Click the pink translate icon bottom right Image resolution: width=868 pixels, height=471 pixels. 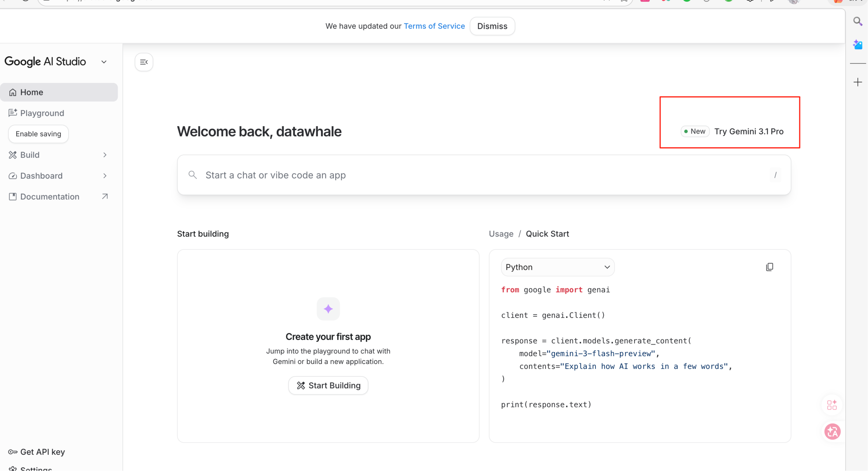click(832, 432)
